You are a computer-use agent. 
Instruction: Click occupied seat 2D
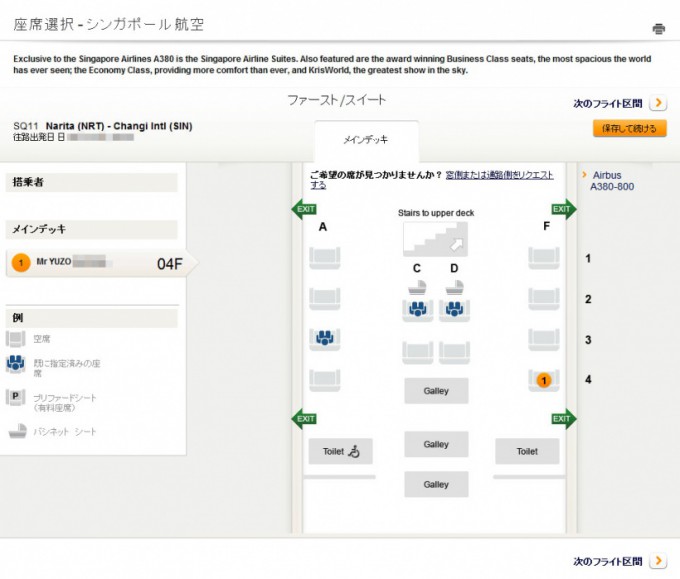pos(454,310)
